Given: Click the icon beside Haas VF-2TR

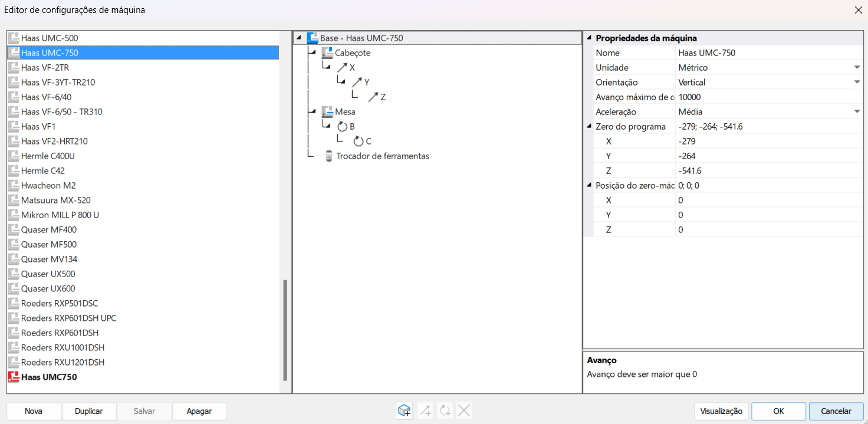Looking at the screenshot, I should point(14,67).
